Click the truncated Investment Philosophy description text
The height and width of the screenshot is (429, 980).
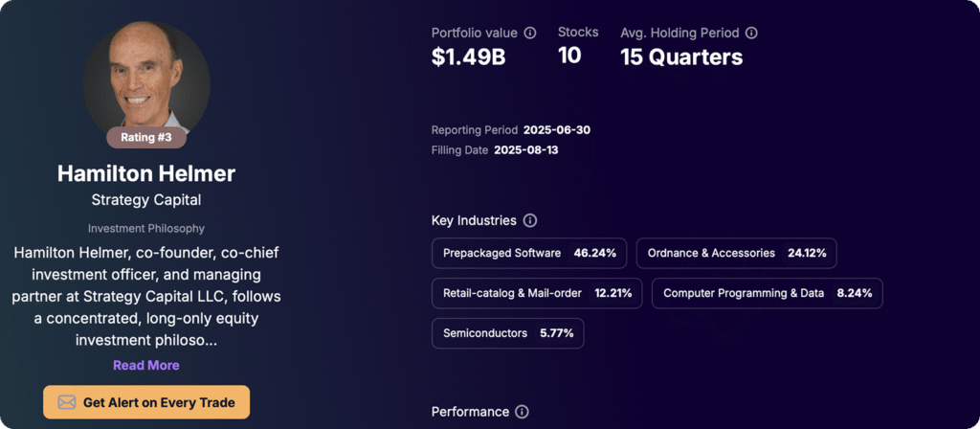[x=146, y=296]
